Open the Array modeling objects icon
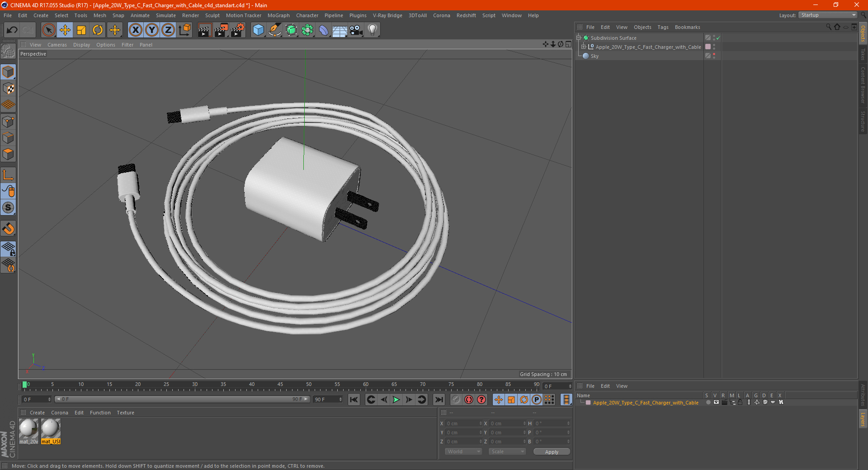 coord(307,30)
